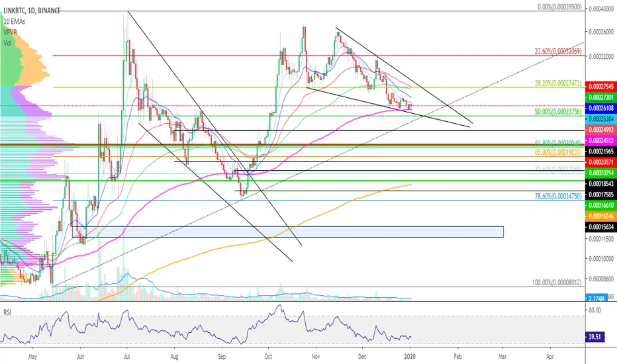Click the 100.00% Fibonacci level label

[557, 282]
